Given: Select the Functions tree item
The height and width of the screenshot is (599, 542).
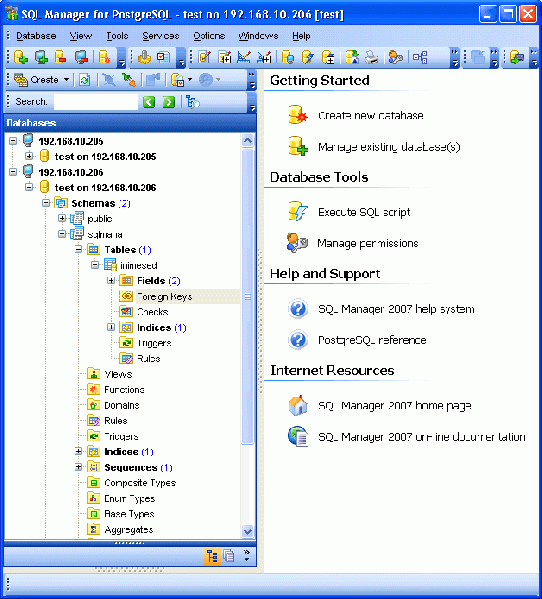Looking at the screenshot, I should point(125,390).
